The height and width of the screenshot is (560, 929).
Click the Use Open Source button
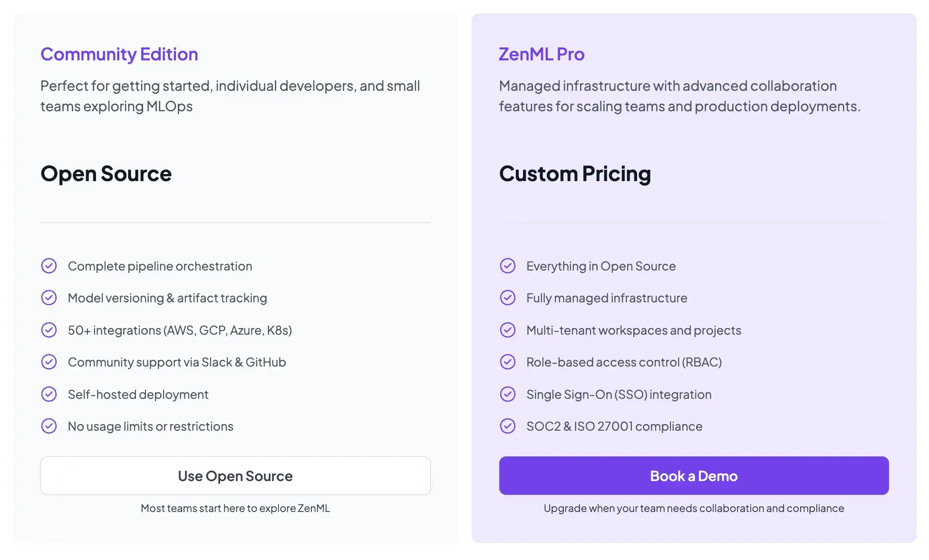pyautogui.click(x=235, y=476)
